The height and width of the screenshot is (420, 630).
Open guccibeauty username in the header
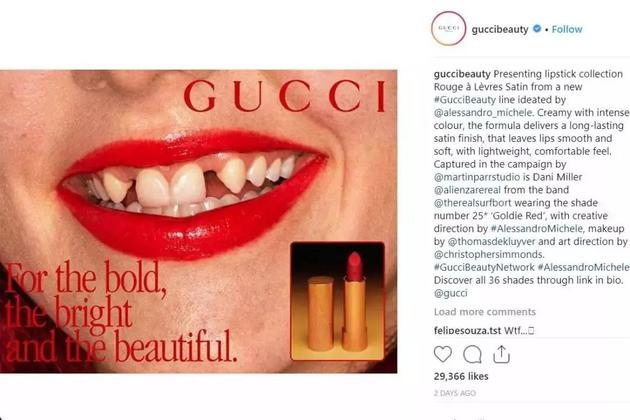click(x=500, y=29)
